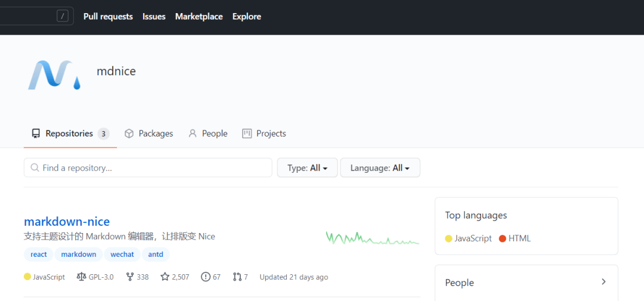Click the mdnice organization logo
Screen dimensions: 644x301
pos(54,75)
